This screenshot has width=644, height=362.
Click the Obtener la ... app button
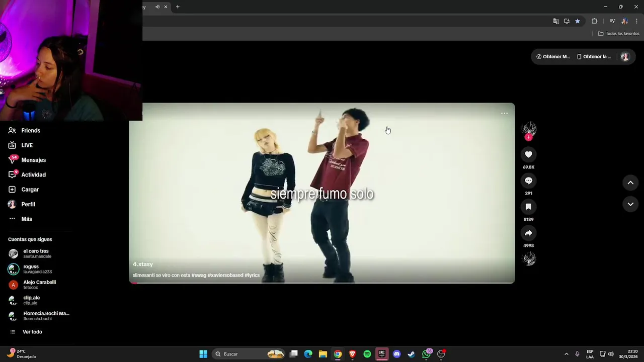click(594, 57)
